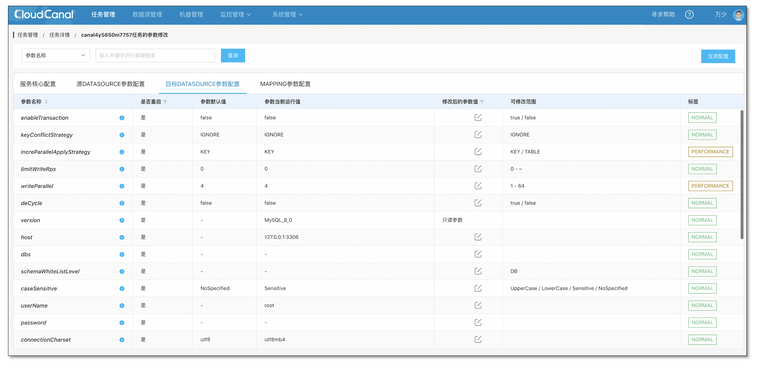Screen dimensions: 760x371
Task: Switch to MAPPING参数配置 tab
Action: [285, 84]
